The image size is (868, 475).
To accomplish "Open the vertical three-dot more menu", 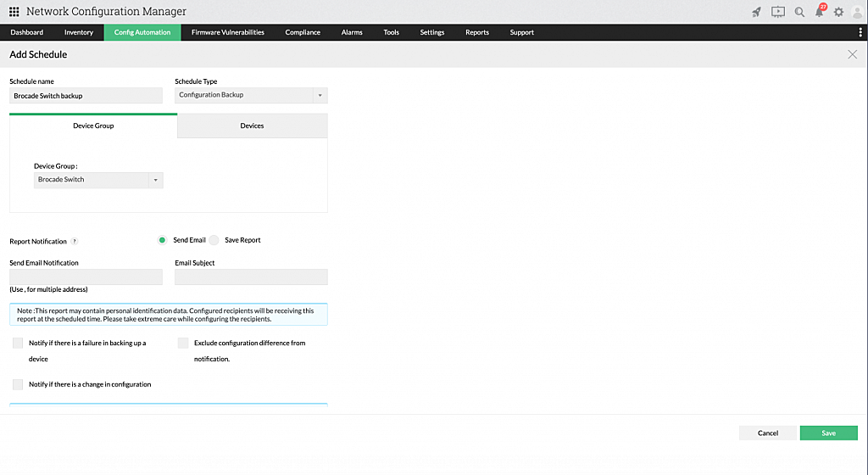I will (860, 32).
